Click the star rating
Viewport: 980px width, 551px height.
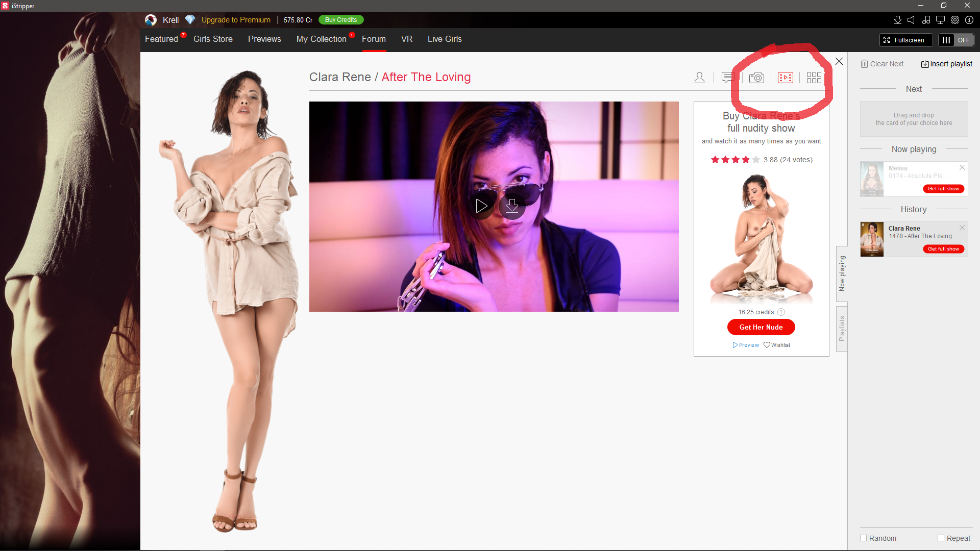coord(735,160)
